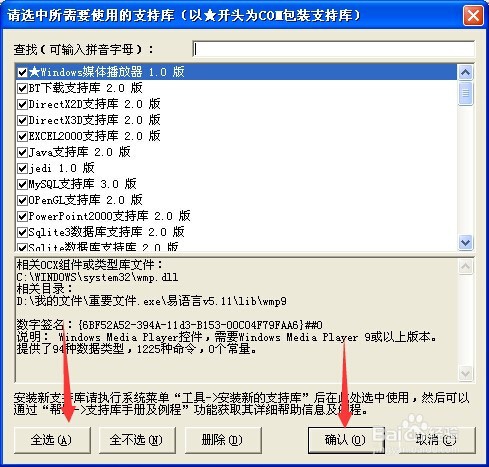The image size is (489, 467).
Task: Confirm with the 确认(O) button
Action: click(346, 440)
